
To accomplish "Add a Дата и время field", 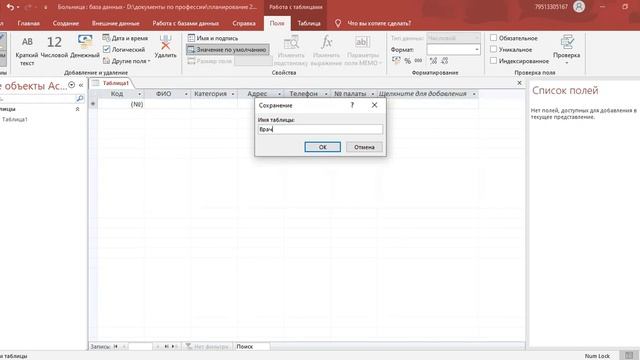I will click(125, 38).
